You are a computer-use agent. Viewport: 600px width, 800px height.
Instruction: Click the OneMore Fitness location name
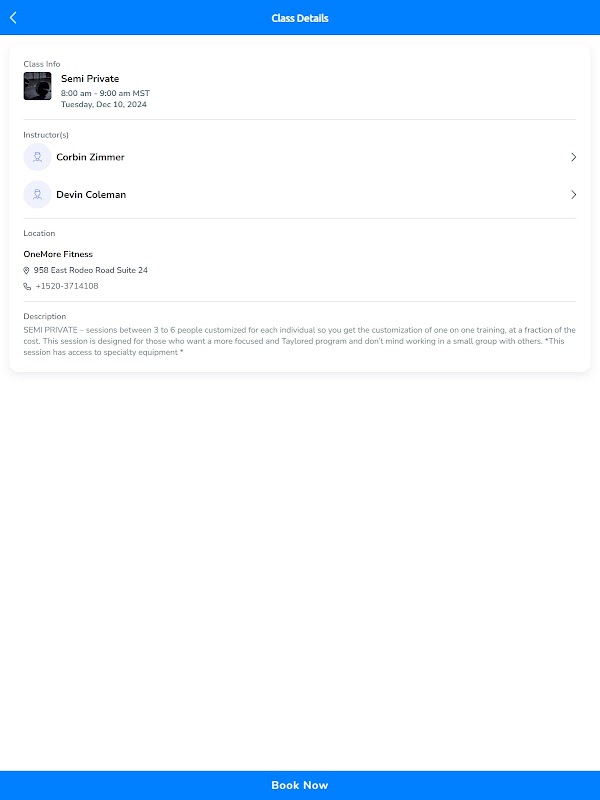[58, 254]
